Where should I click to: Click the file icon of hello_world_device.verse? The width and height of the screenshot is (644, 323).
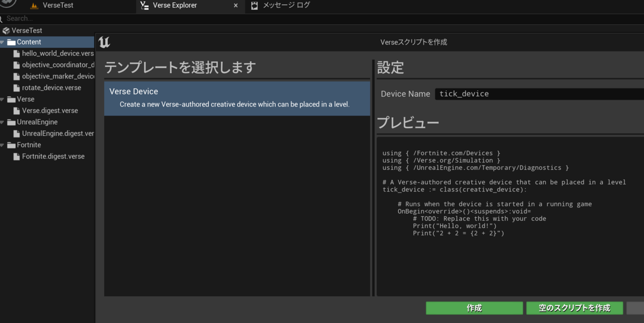tap(17, 54)
